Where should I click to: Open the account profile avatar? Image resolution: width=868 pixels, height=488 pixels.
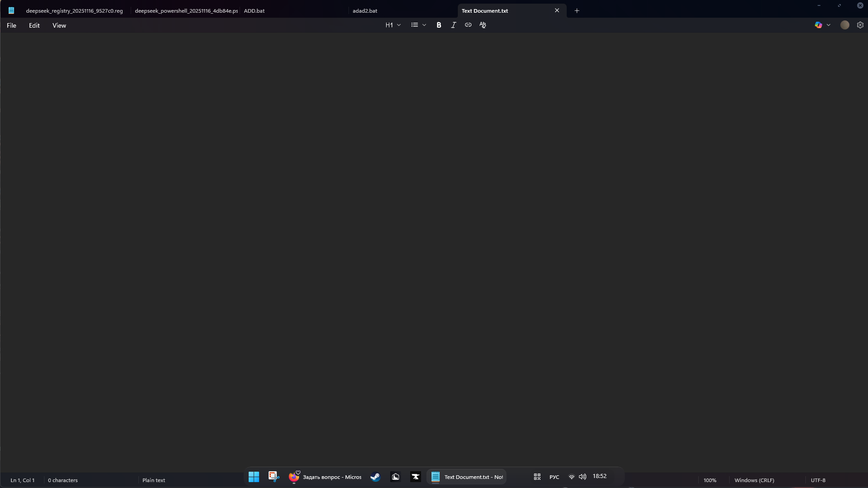point(844,25)
